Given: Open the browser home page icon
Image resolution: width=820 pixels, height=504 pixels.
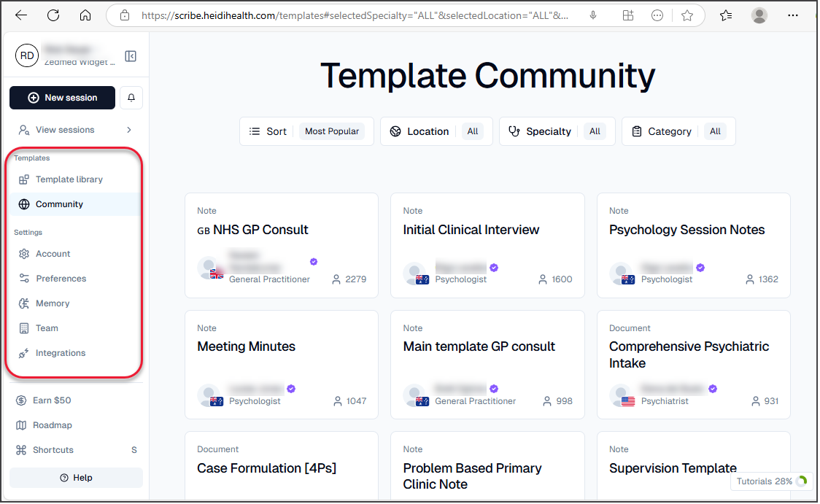Looking at the screenshot, I should tap(85, 16).
